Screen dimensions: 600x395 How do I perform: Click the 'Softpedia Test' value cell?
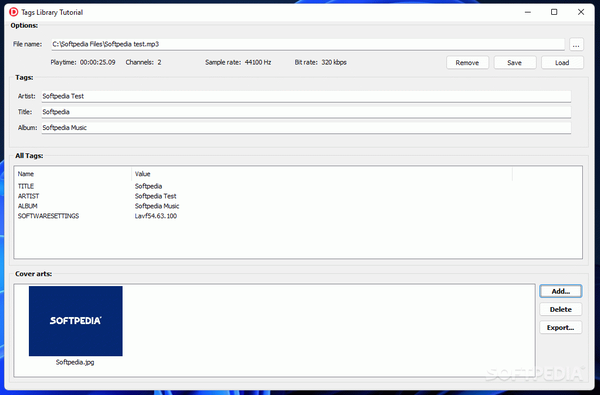155,196
